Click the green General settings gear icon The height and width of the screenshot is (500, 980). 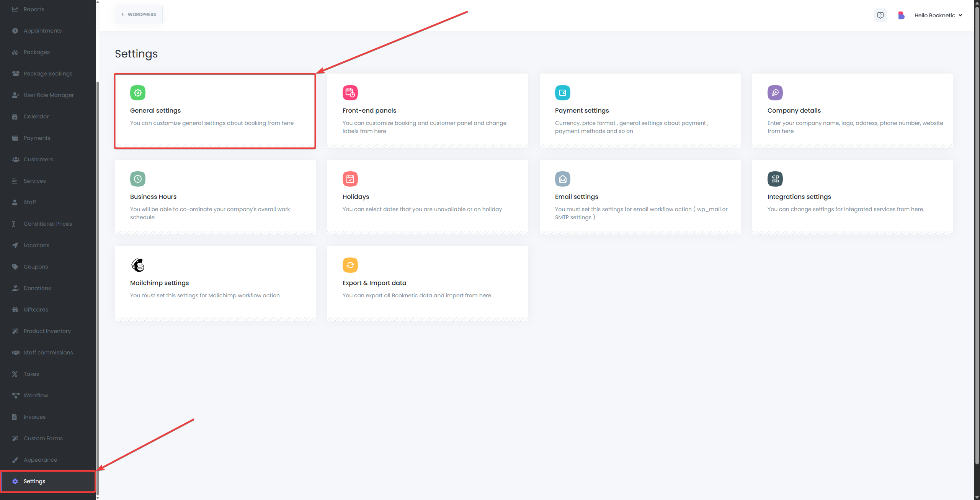point(137,93)
